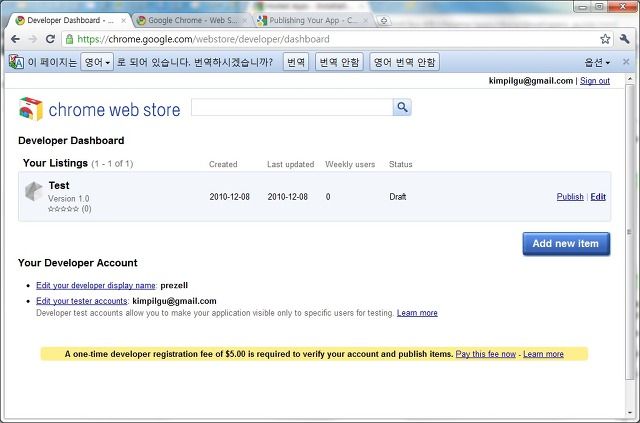Bookmark the page with the star icon

point(605,39)
